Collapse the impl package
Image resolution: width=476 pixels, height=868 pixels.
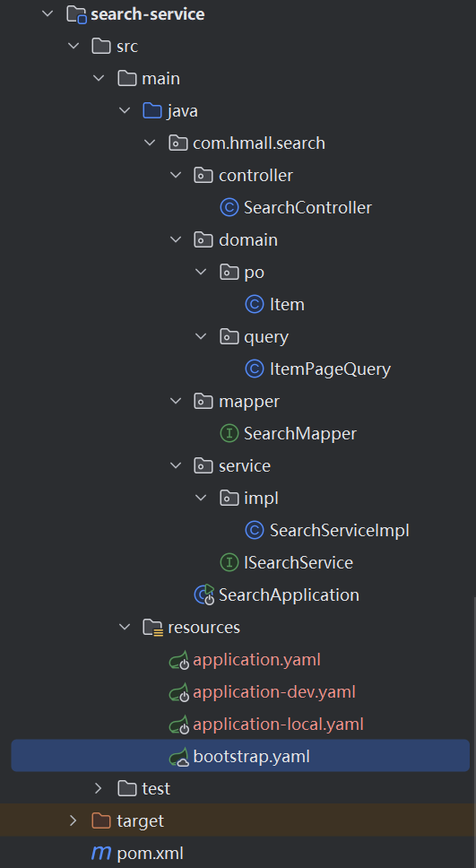tap(201, 498)
